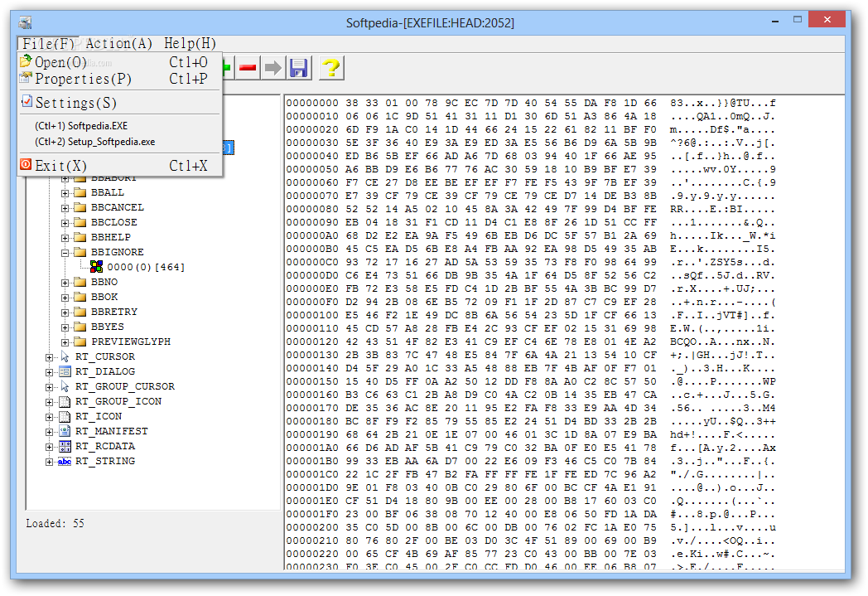The image size is (868, 596).
Task: Open recent file Softpedia.EXE
Action: pyautogui.click(x=81, y=126)
